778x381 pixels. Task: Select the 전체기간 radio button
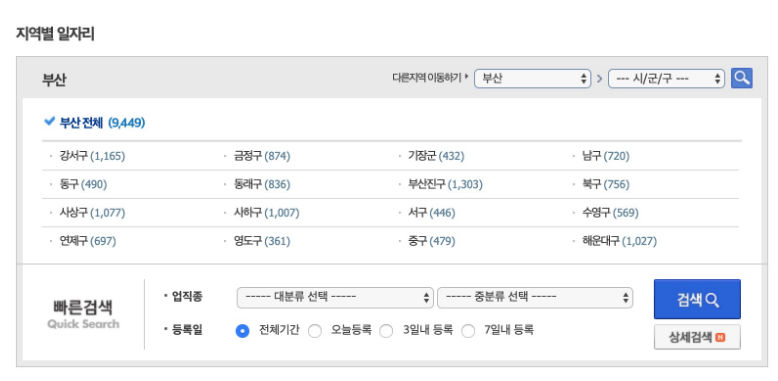coord(242,331)
